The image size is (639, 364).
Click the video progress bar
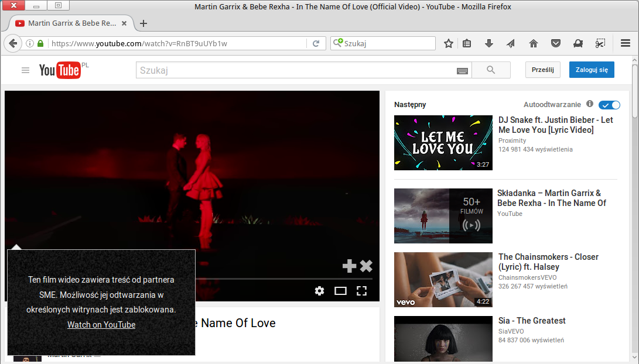pos(284,279)
